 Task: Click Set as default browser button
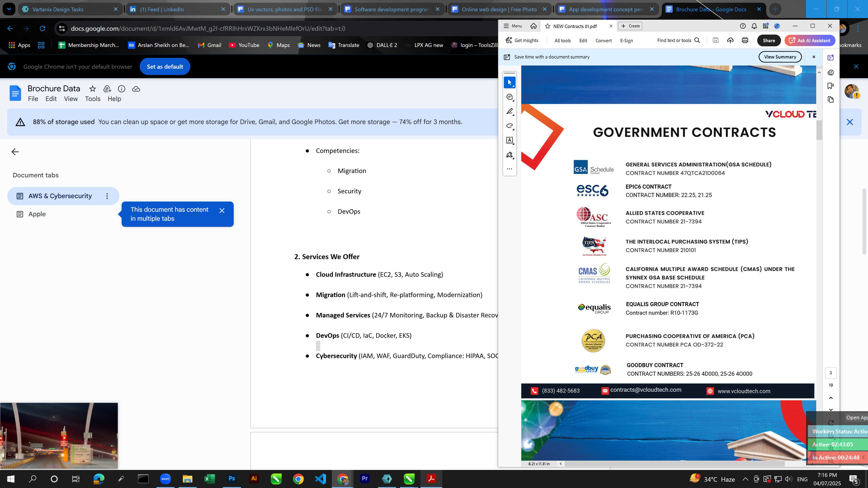pyautogui.click(x=165, y=67)
